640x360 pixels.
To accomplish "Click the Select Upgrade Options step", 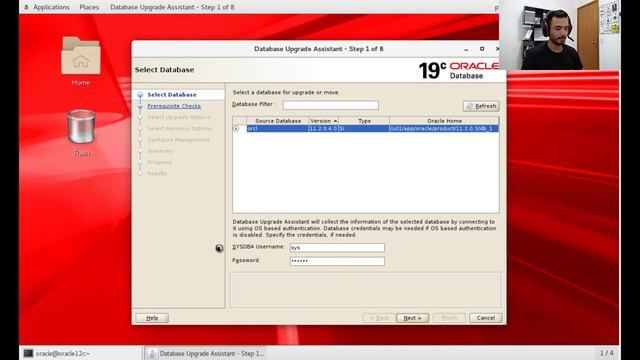I will [x=179, y=117].
